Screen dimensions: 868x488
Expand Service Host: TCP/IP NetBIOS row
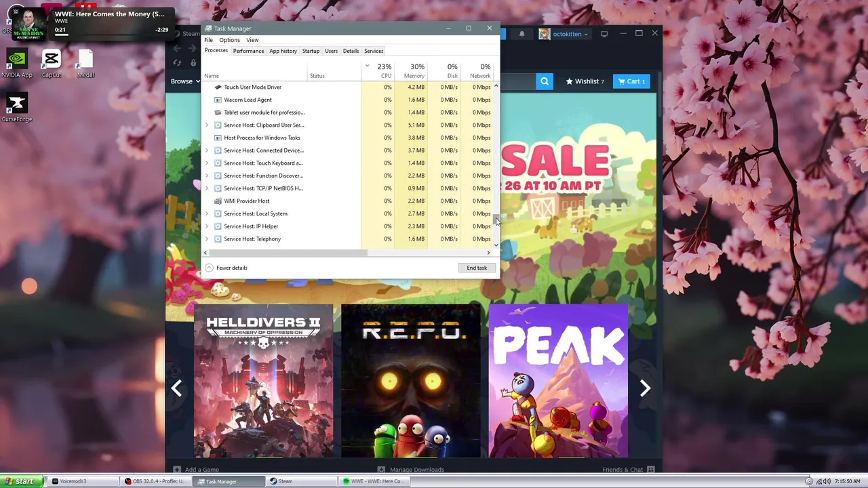pos(207,188)
